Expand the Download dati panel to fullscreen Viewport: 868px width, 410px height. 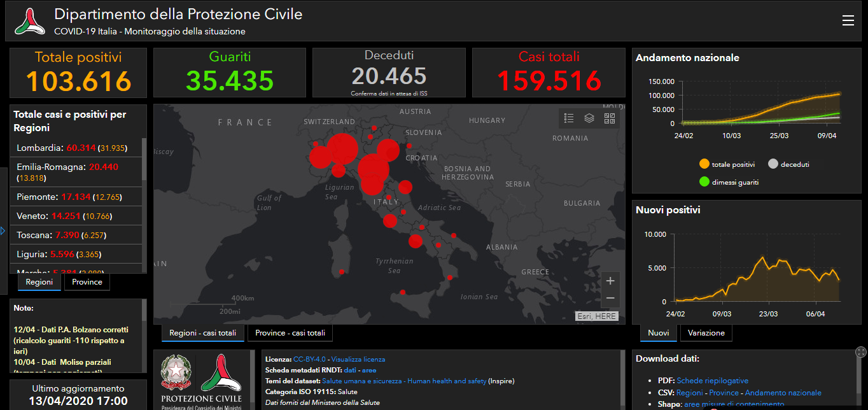tap(861, 352)
